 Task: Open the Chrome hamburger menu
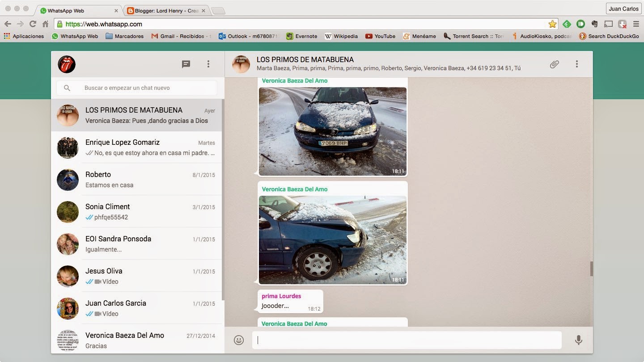pos(636,24)
